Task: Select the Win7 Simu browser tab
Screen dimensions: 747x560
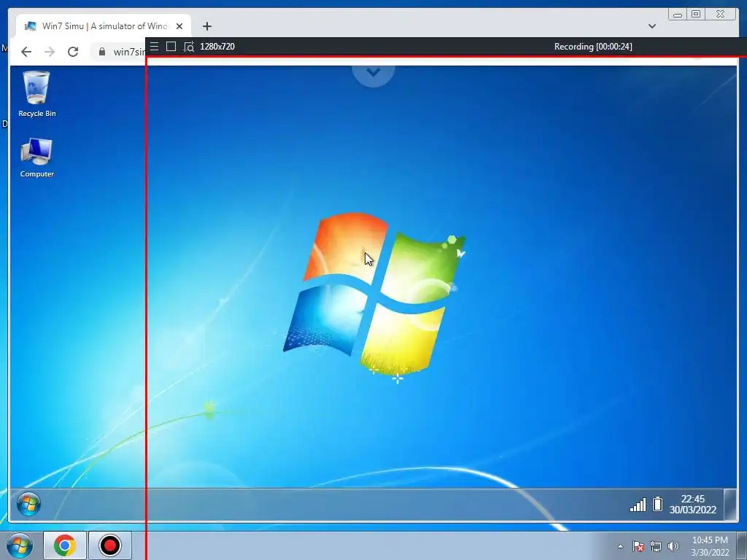Action: pyautogui.click(x=104, y=26)
